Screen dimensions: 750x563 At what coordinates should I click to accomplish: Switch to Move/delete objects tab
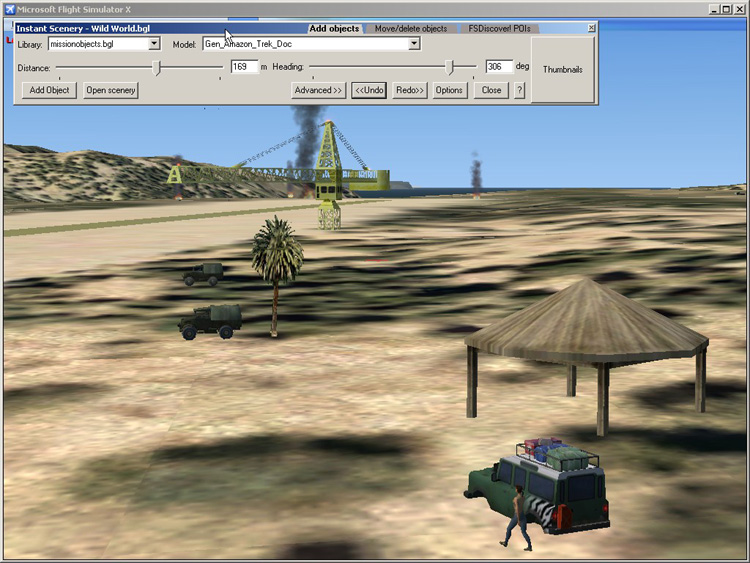411,29
